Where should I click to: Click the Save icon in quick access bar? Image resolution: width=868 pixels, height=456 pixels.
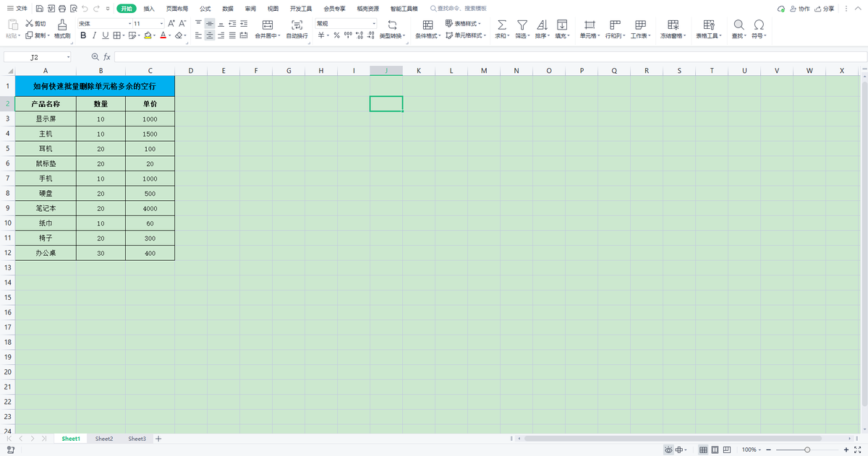(x=39, y=9)
